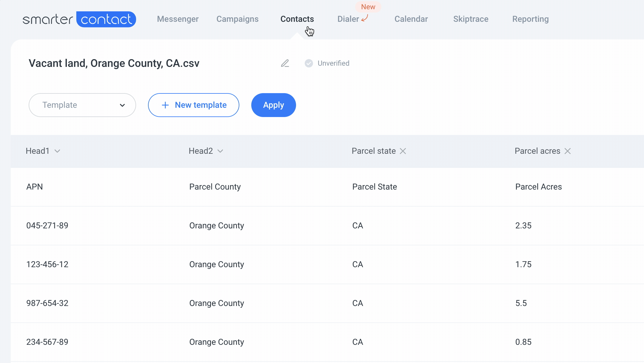Click the red arrow next to Dialer

[x=365, y=19]
